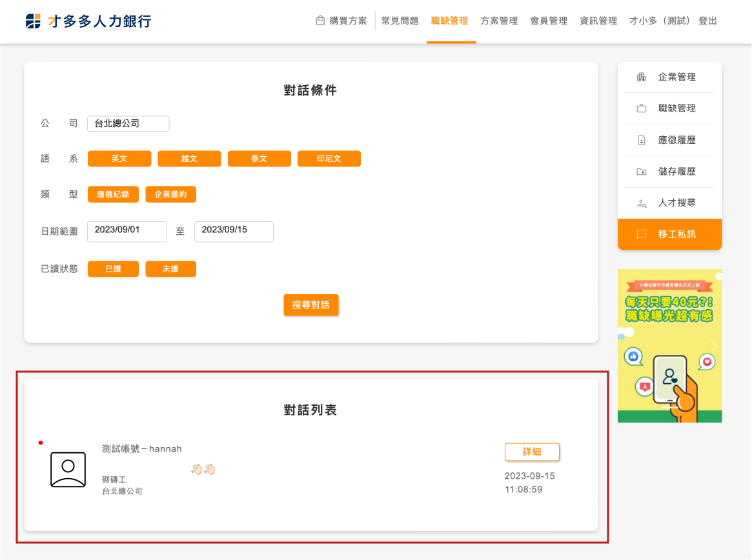This screenshot has height=560, width=752.
Task: Click the building icon for 企業管理
Action: click(641, 77)
